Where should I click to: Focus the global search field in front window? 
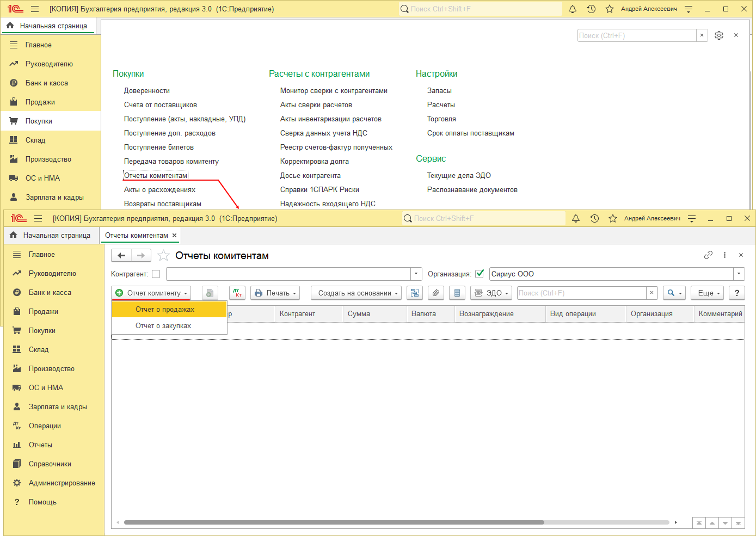484,218
